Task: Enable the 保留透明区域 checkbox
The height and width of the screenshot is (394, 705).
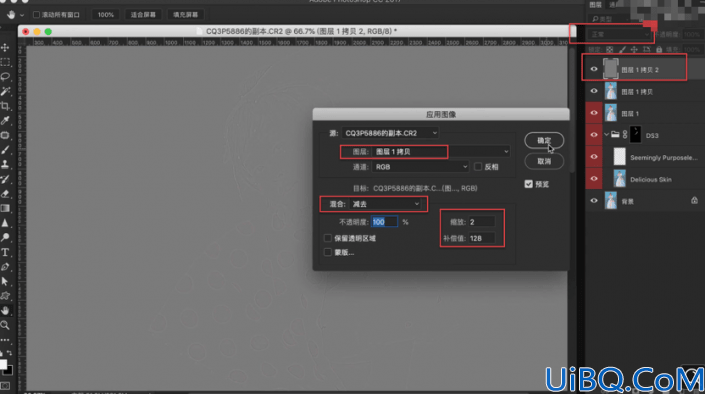Action: click(x=328, y=238)
